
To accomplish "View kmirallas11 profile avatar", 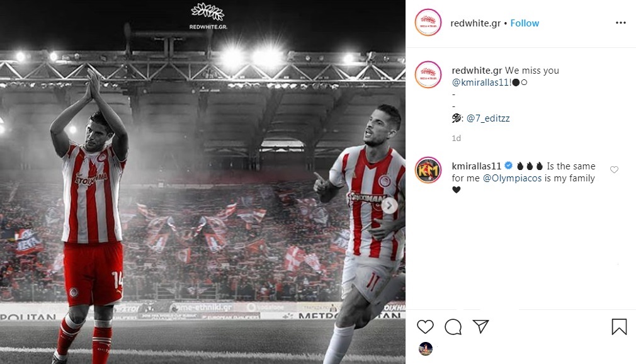I will click(x=428, y=170).
